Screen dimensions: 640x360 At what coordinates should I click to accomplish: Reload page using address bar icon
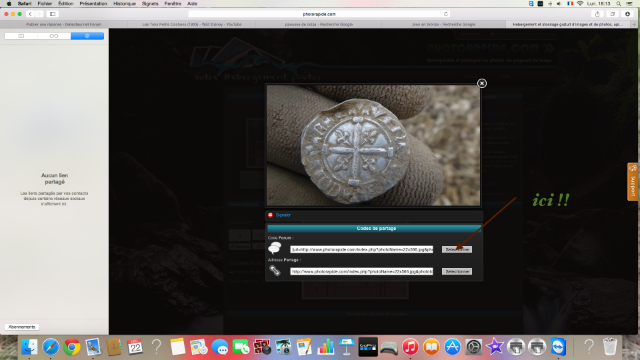(x=446, y=14)
